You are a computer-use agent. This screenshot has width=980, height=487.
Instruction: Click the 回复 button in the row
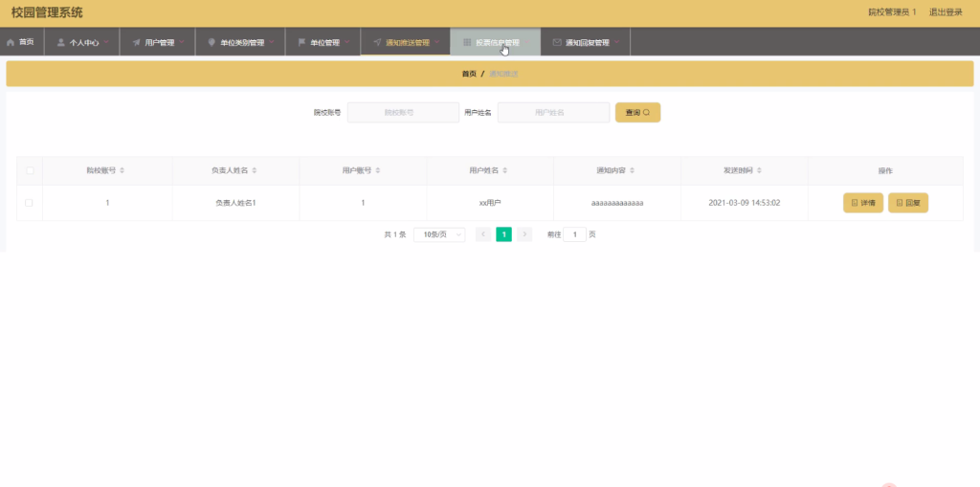click(908, 203)
